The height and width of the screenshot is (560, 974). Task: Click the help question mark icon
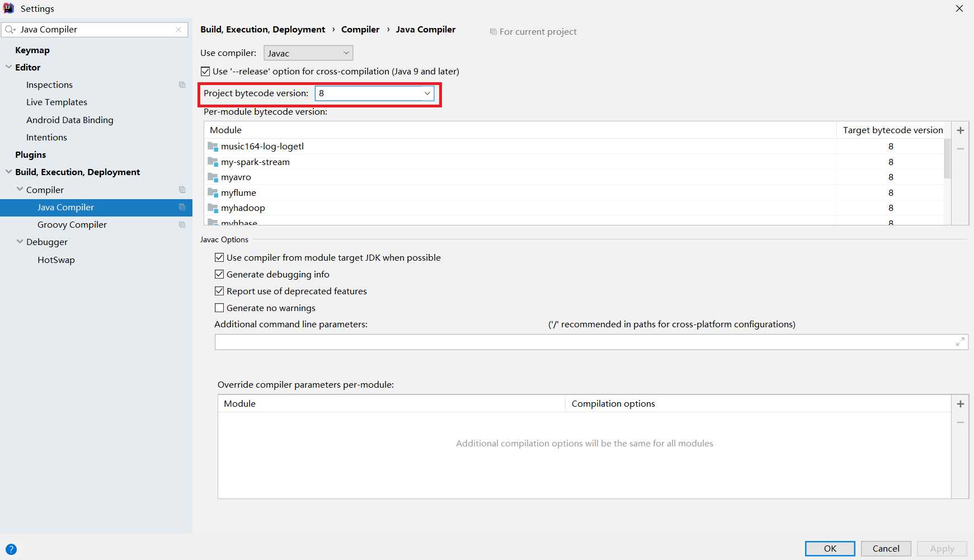[11, 549]
